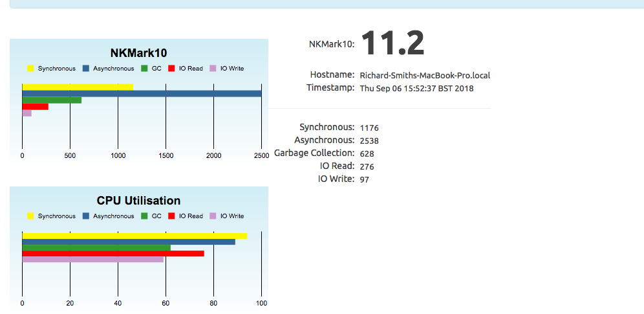Screen dimensions: 644x314
Task: Click blue Asynchronous legend swatch in NKMark10 chart
Action: tap(86, 69)
